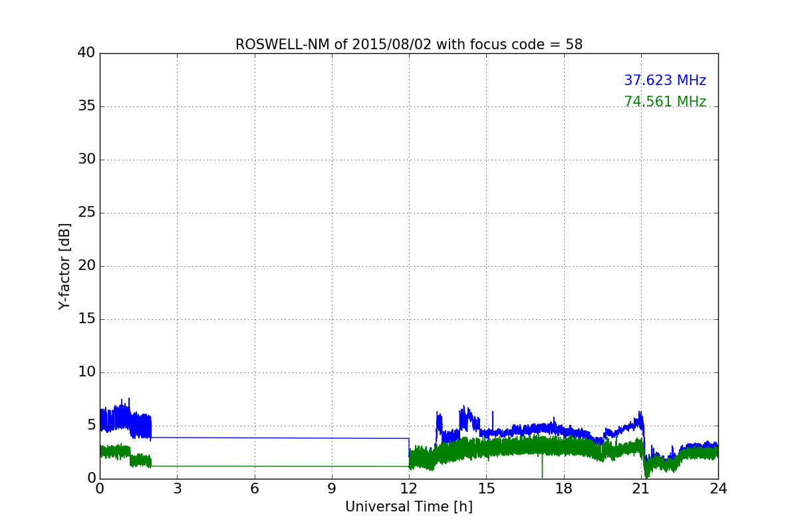This screenshot has width=798, height=532.
Task: Click the Y-factor [dB] axis label
Action: click(x=65, y=266)
